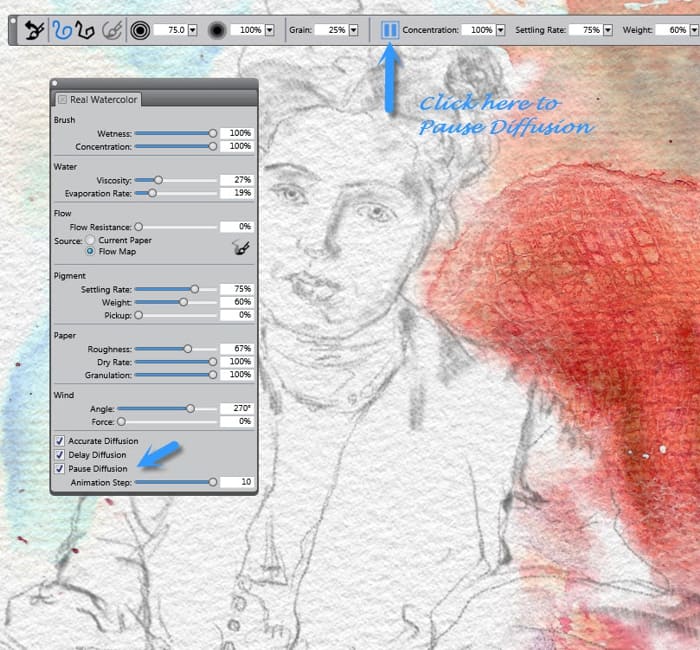
Task: Click the Roughness slider handle
Action: click(188, 349)
